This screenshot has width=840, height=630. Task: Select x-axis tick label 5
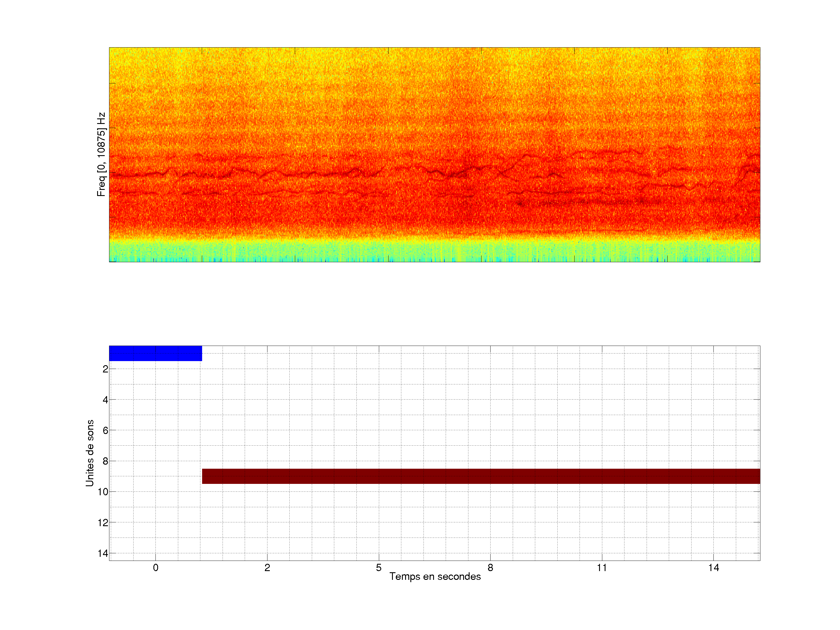(x=379, y=568)
